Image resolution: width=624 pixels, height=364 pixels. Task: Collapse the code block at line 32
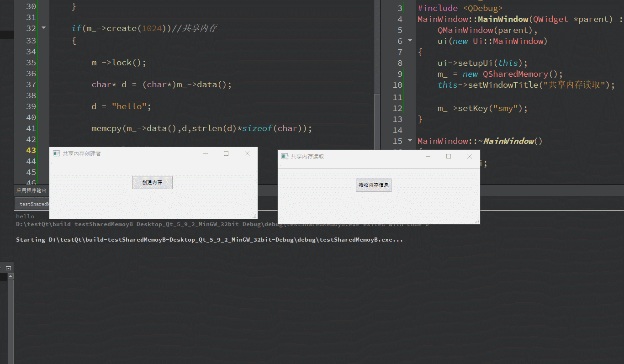(43, 28)
